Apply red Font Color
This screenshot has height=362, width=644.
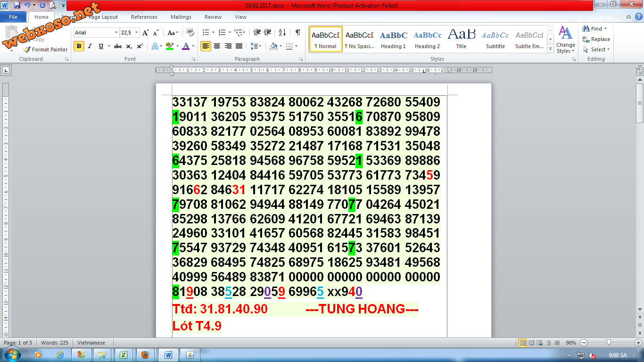[x=185, y=46]
